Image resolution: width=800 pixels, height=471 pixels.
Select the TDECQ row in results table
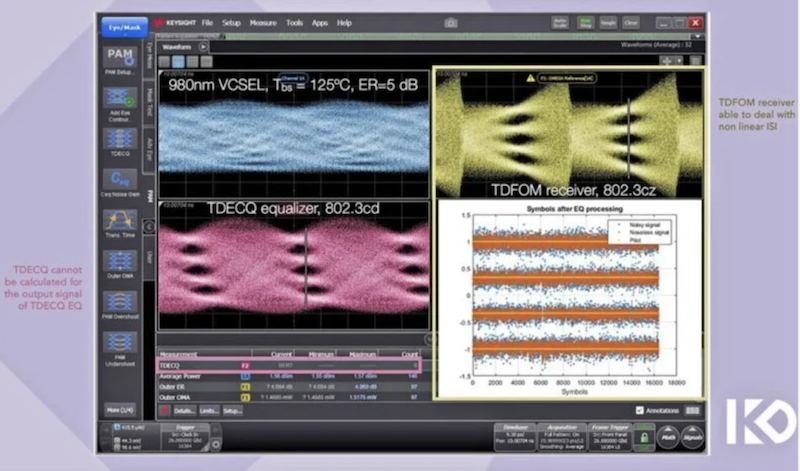288,365
